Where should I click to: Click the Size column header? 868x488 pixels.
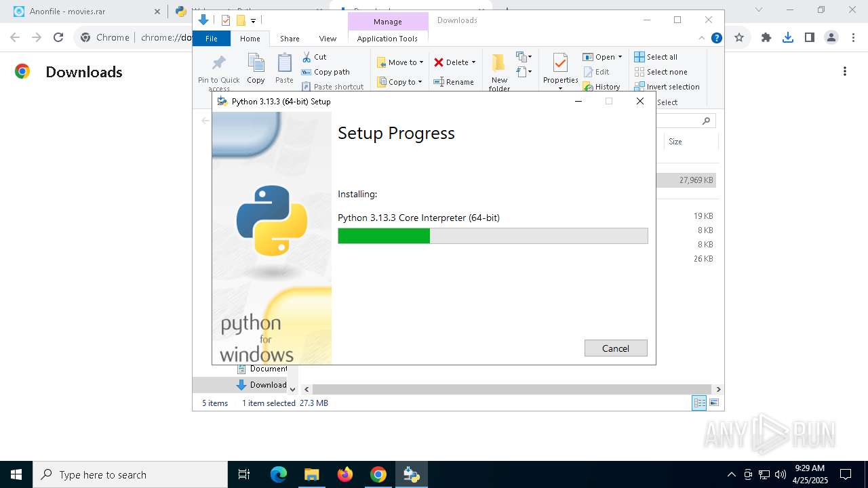(x=690, y=142)
